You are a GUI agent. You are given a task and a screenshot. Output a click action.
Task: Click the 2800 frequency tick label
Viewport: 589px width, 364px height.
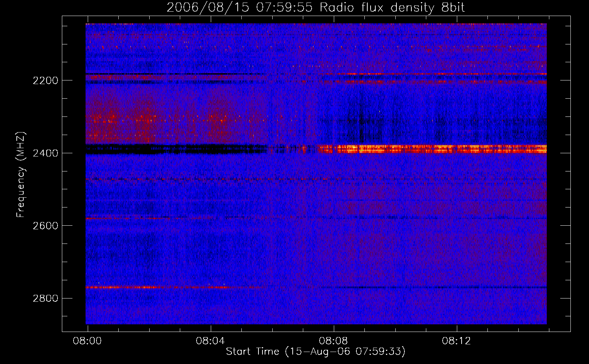pos(46,298)
